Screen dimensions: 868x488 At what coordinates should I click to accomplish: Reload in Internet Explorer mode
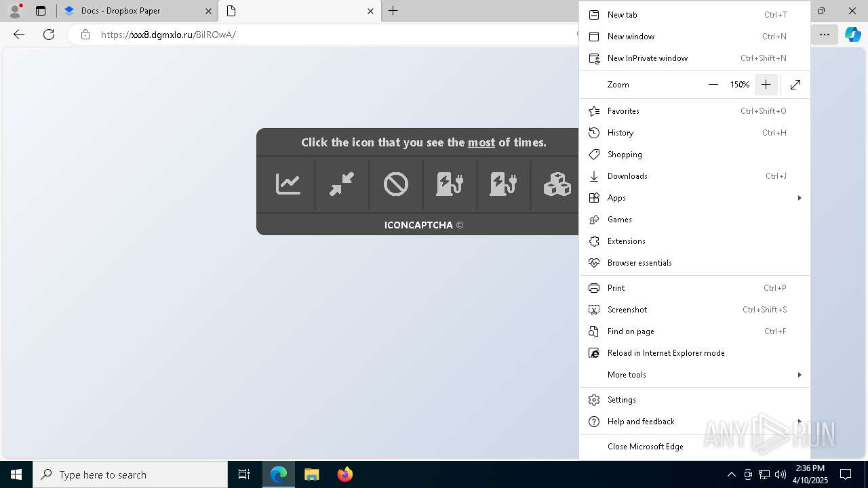pos(694,353)
